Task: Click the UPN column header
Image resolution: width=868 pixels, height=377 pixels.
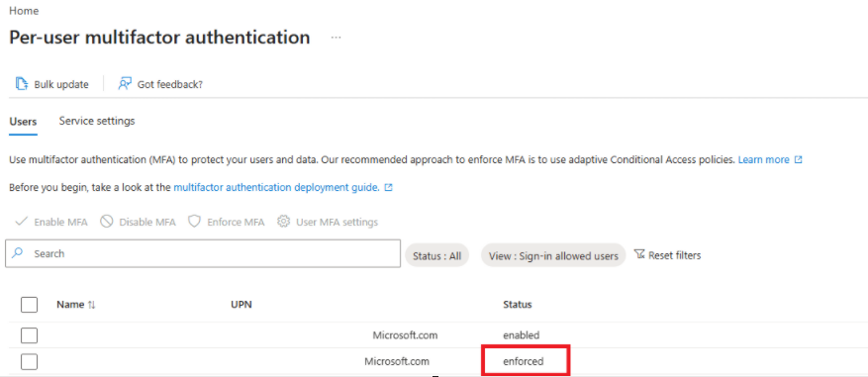Action: (241, 305)
